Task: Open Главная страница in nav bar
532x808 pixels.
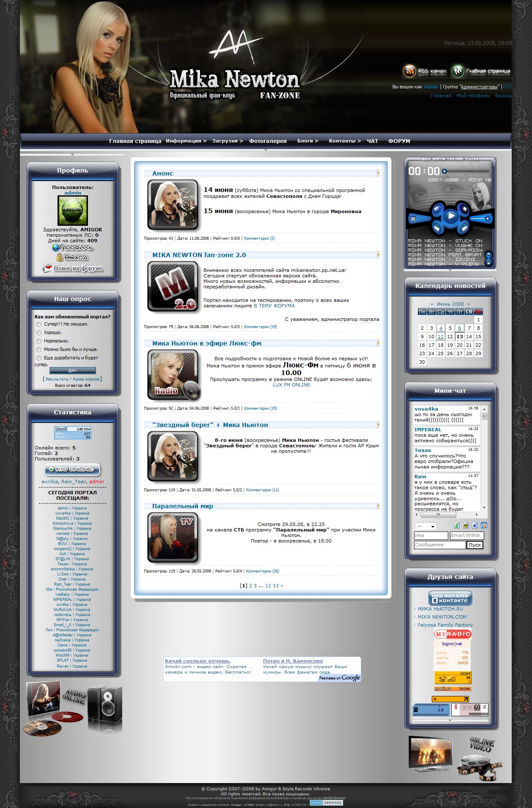Action: coord(135,141)
